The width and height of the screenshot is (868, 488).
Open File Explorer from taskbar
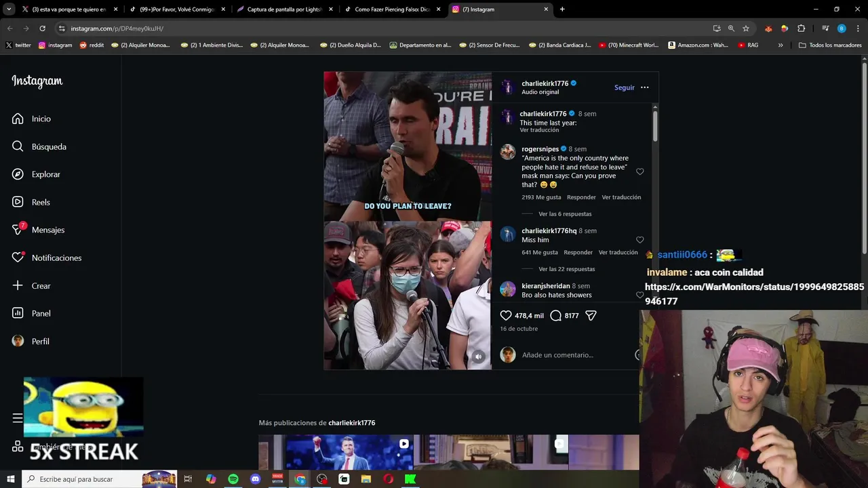coord(366,479)
